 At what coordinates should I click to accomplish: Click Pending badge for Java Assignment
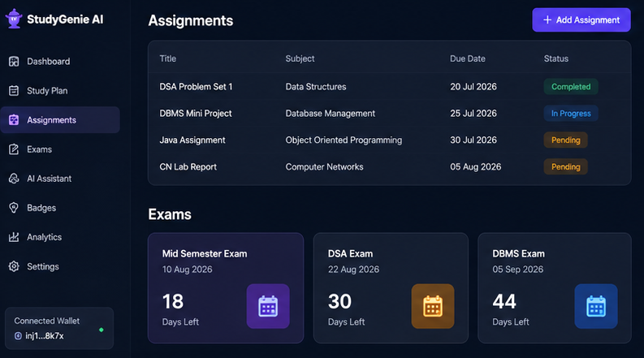tap(565, 140)
